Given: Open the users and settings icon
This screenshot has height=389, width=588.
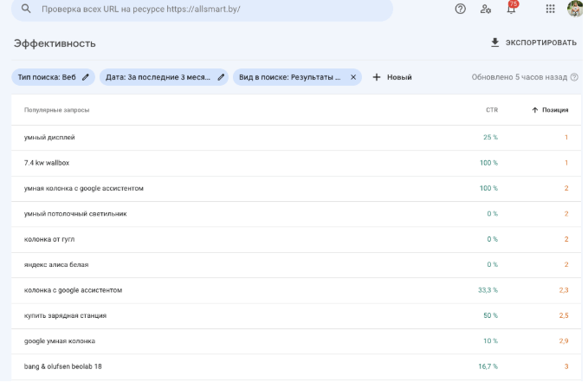Looking at the screenshot, I should [x=486, y=9].
